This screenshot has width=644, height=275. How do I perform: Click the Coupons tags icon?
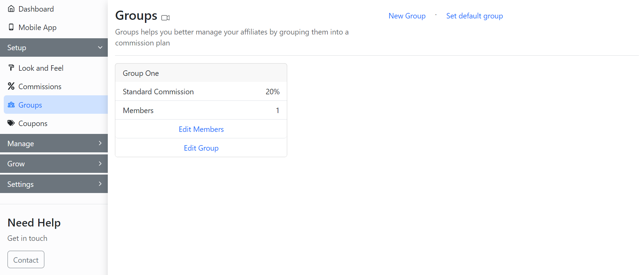[11, 123]
